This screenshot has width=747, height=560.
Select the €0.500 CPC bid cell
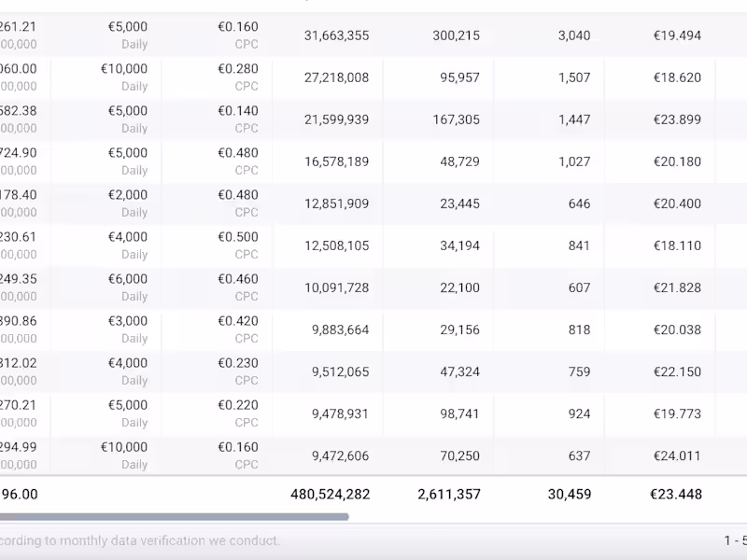238,245
